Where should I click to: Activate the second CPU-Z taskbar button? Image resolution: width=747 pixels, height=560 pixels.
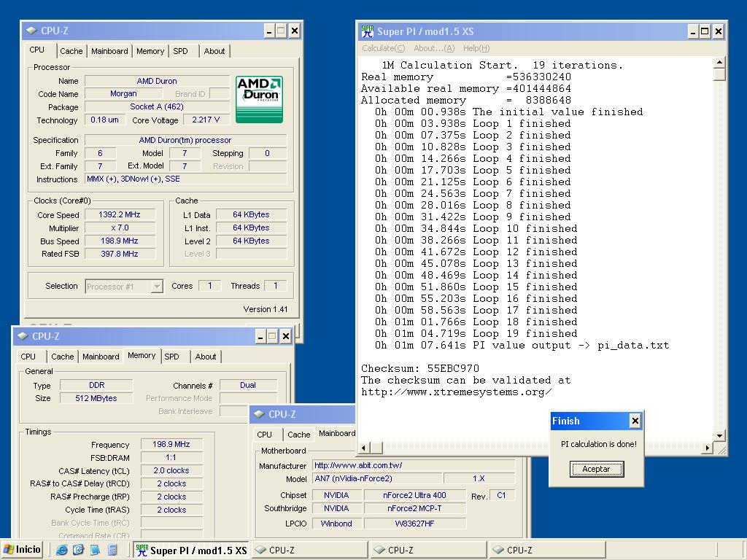(x=429, y=550)
